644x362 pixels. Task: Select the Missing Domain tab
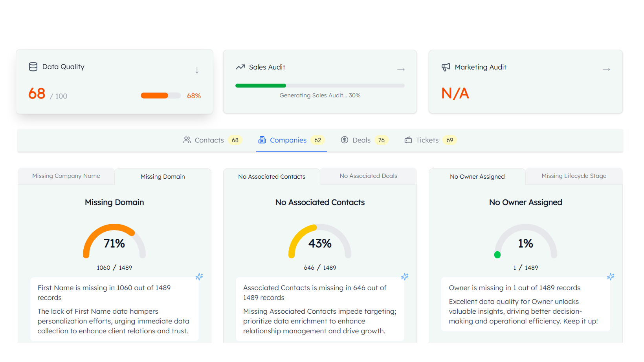[x=163, y=177]
